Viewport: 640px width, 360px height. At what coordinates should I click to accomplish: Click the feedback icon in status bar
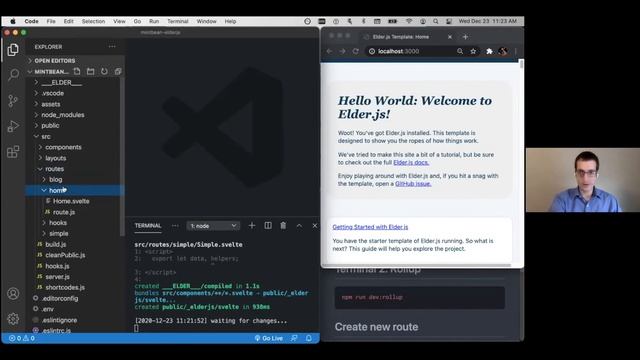click(294, 338)
